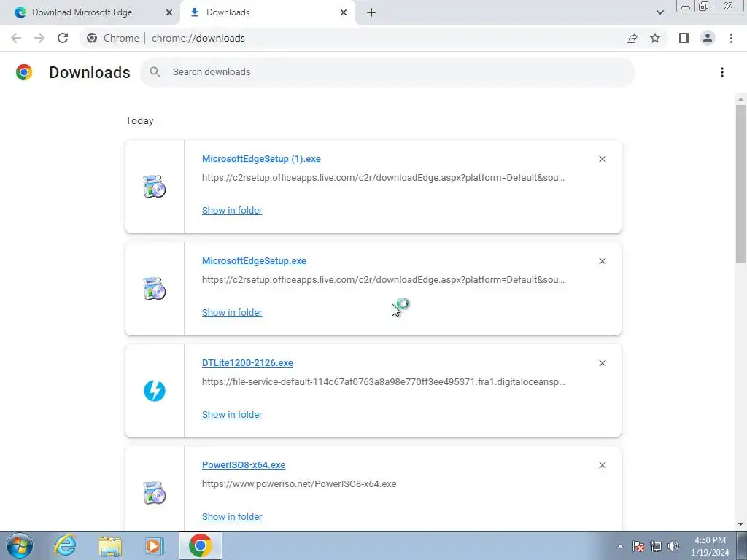Show DTLite1200-2126.exe in folder

point(232,415)
